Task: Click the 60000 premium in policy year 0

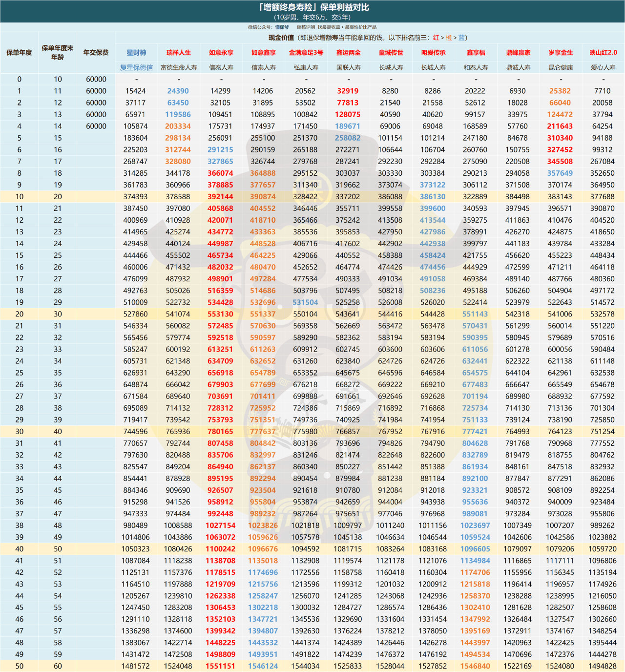Action: 96,79
